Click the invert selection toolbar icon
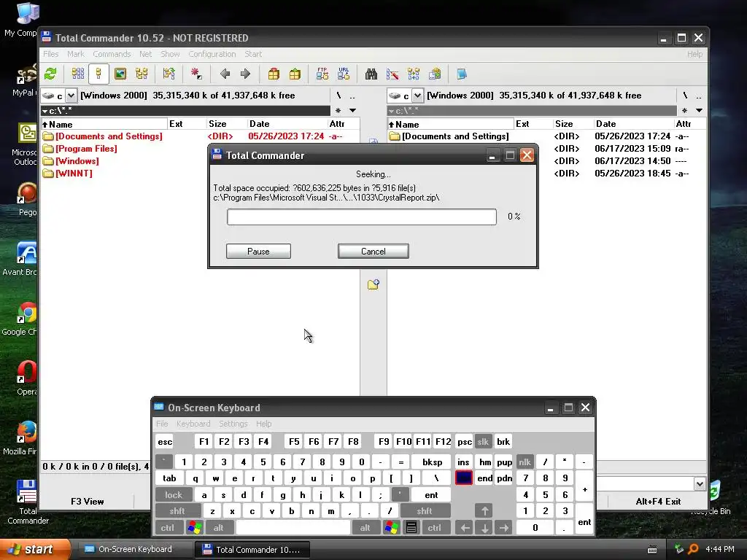 tap(169, 74)
